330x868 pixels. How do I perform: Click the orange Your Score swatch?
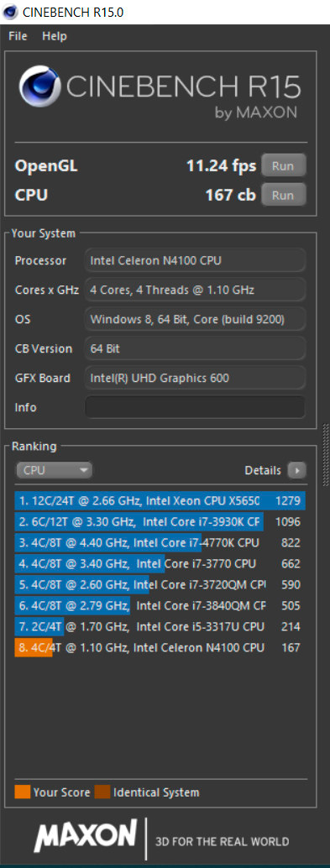point(22,792)
